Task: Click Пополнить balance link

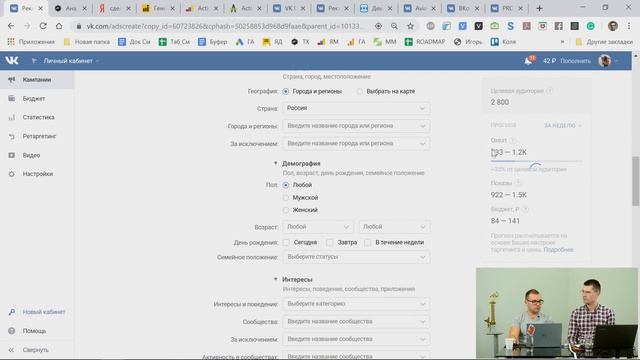Action: [x=575, y=61]
